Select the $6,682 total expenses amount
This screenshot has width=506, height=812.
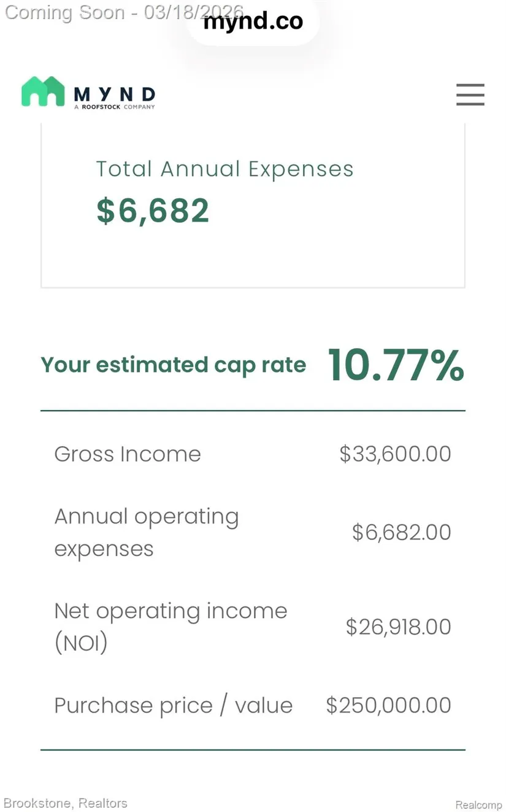click(x=153, y=211)
